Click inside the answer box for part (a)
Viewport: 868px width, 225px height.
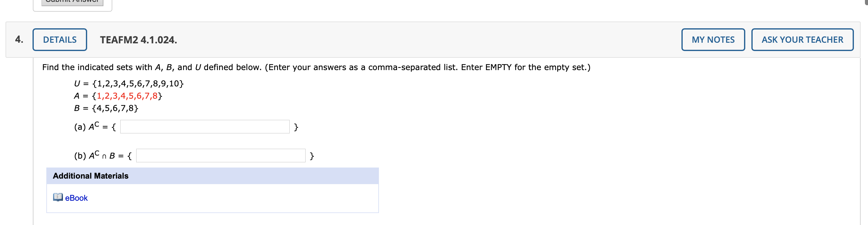tap(205, 127)
